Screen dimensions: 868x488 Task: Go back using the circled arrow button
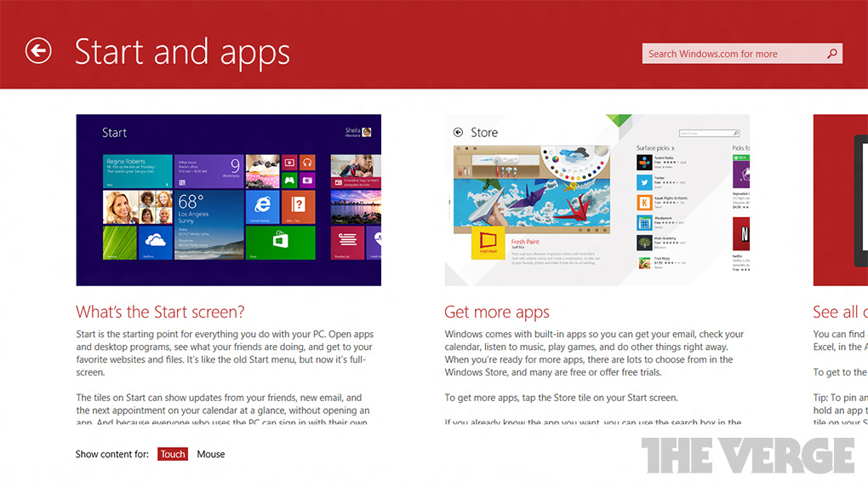[38, 51]
